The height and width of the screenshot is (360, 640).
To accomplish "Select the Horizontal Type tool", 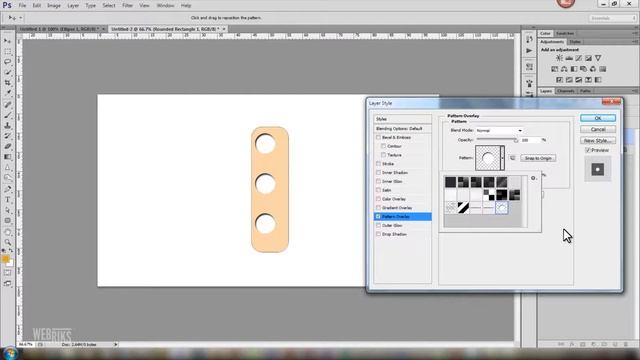I will click(x=7, y=200).
